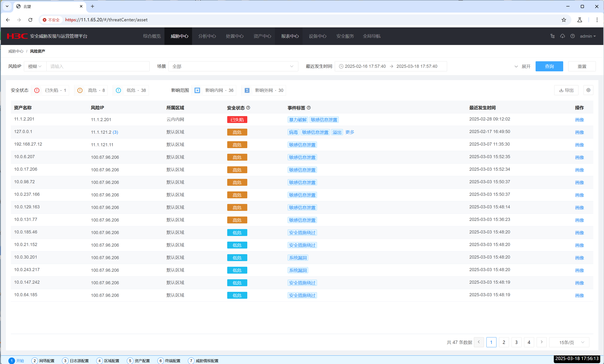Viewport: 604px width, 364px height.
Task: Expand more filters with 展开
Action: [522, 66]
